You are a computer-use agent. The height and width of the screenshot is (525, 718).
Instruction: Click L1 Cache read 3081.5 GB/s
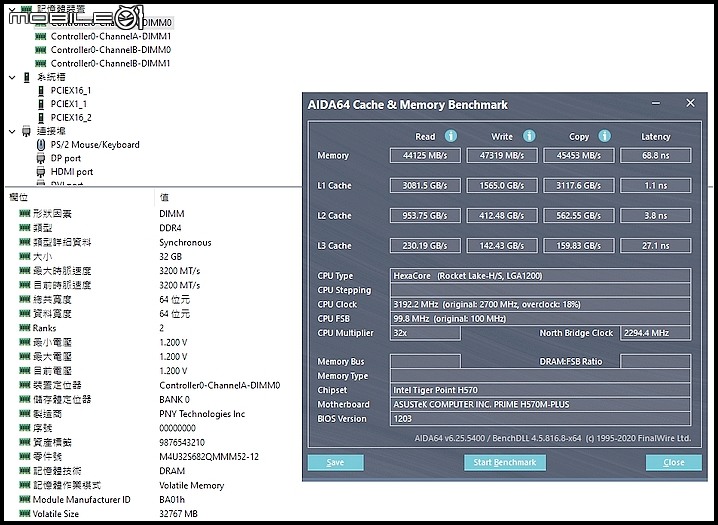click(425, 185)
